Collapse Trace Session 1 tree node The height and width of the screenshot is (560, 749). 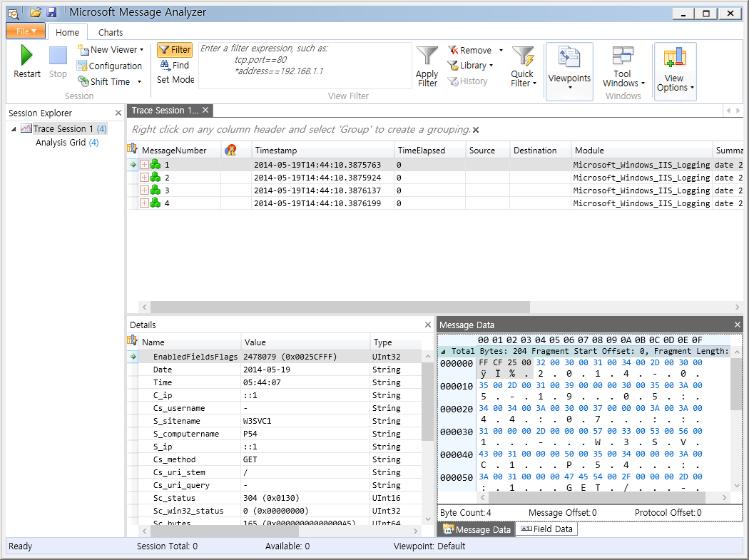pos(14,129)
